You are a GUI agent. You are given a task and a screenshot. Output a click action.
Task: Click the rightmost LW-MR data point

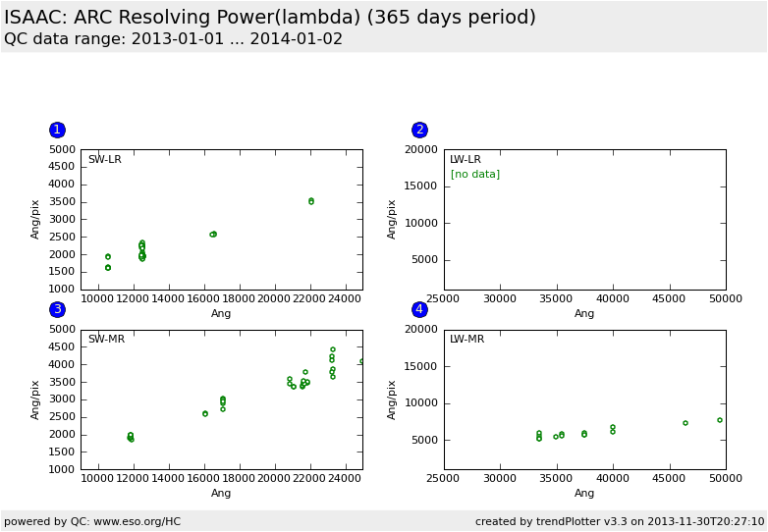720,420
